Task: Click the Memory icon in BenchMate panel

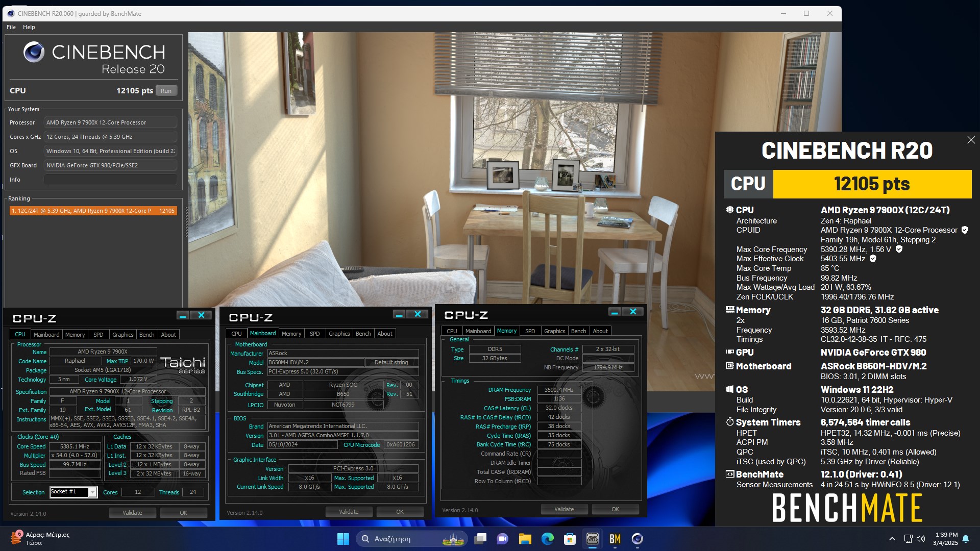Action: 730,310
